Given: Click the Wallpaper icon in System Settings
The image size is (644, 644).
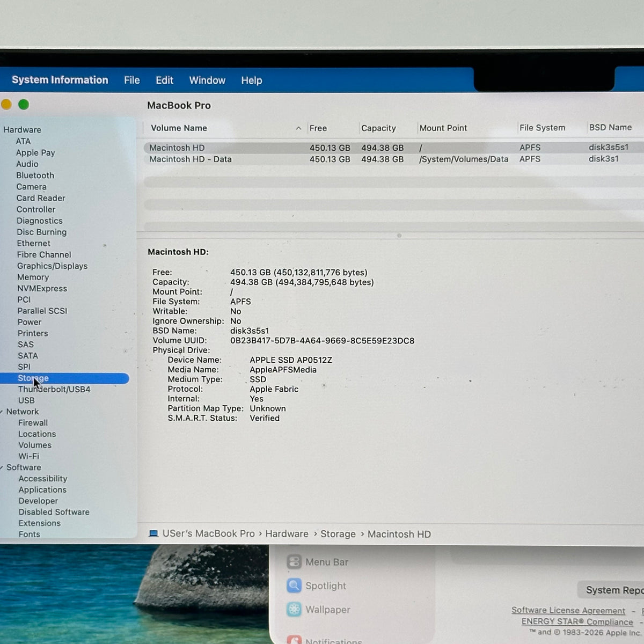Looking at the screenshot, I should click(294, 609).
